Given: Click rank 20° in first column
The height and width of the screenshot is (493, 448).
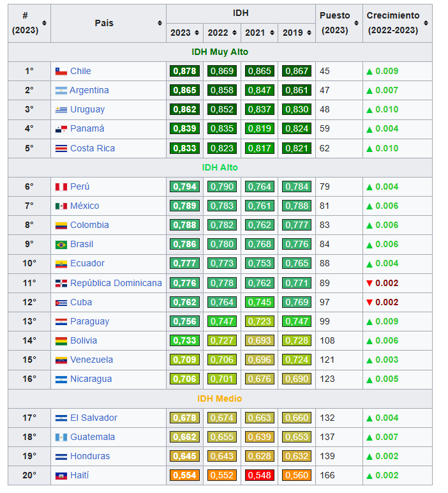Looking at the screenshot, I should point(29,476).
